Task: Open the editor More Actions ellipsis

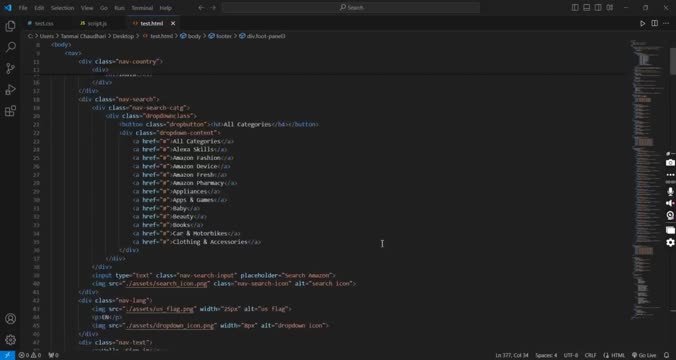Action: (x=666, y=23)
